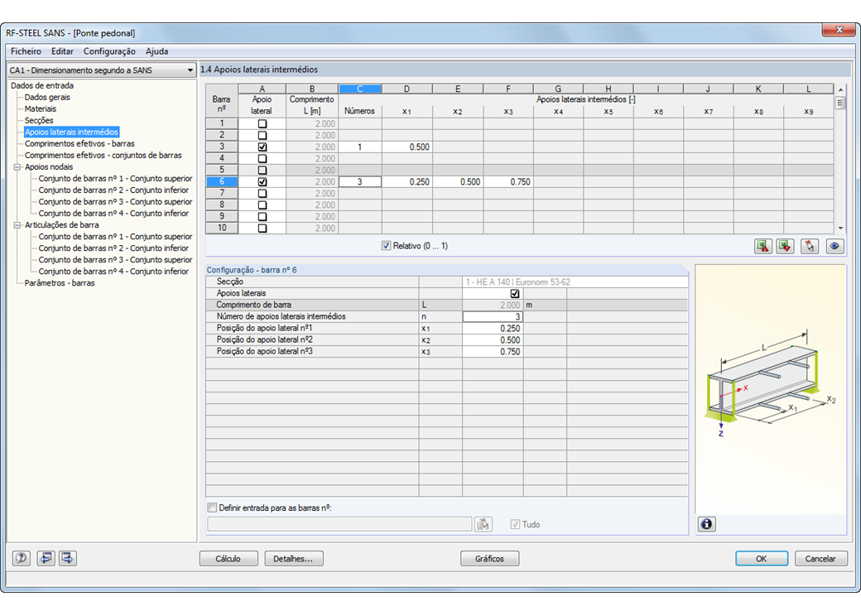Select Dados gerais in the tree
Viewport: 861px width, 616px height.
click(x=47, y=97)
